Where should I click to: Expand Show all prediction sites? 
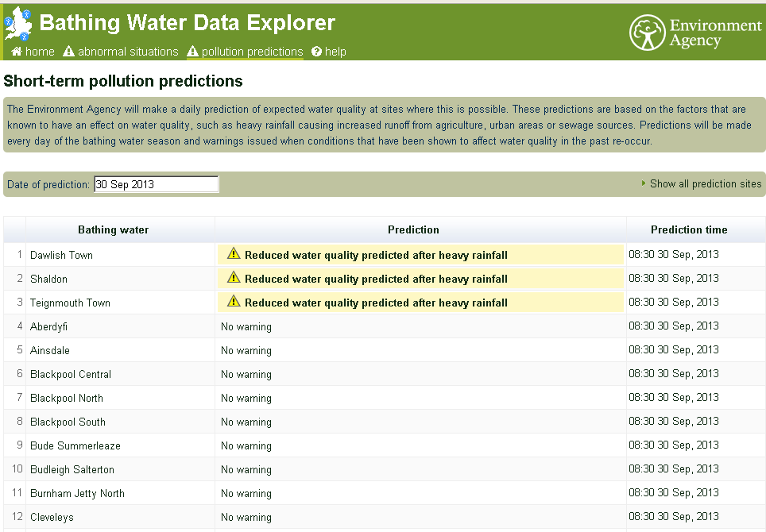704,184
